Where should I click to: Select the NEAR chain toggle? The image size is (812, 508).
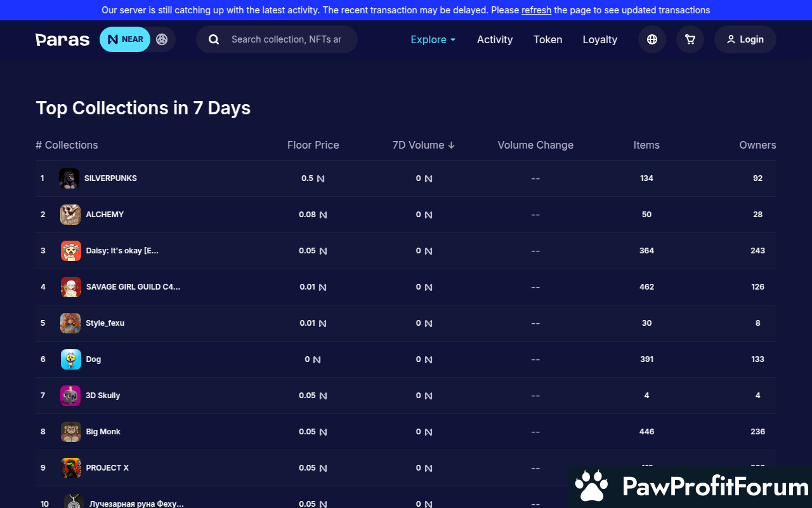125,39
